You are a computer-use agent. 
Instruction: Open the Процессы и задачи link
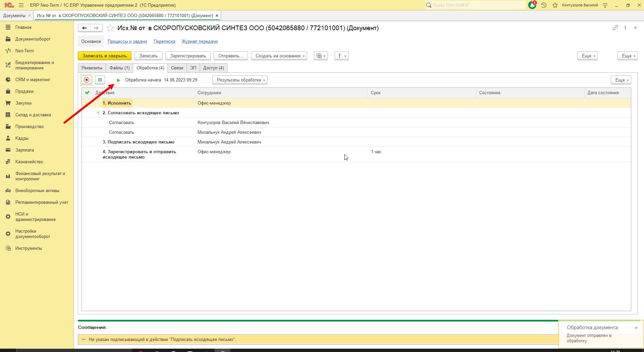tap(127, 42)
